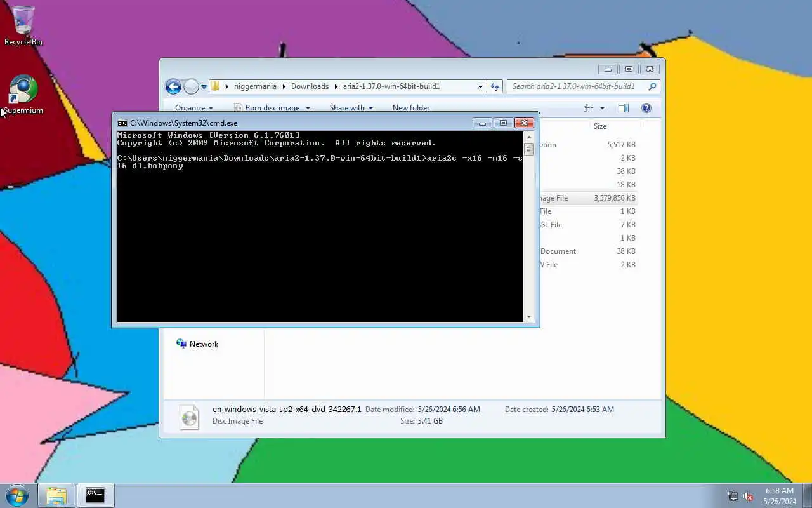Select the Downloads breadcrumb in the address bar
Image resolution: width=812 pixels, height=508 pixels.
(x=310, y=86)
